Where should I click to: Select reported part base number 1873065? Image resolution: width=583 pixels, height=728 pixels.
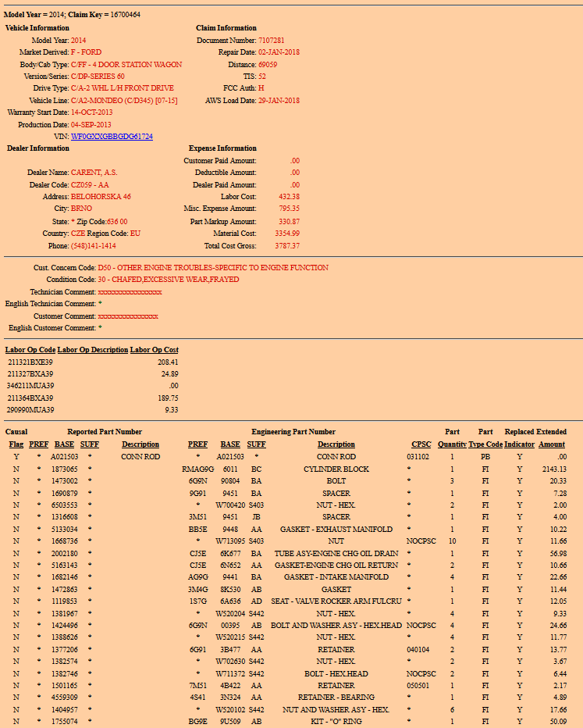(65, 469)
